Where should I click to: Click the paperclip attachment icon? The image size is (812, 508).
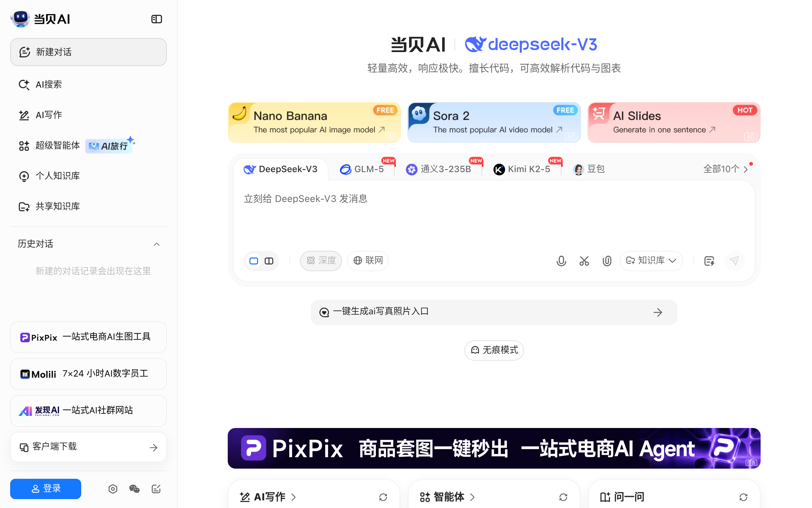(607, 261)
